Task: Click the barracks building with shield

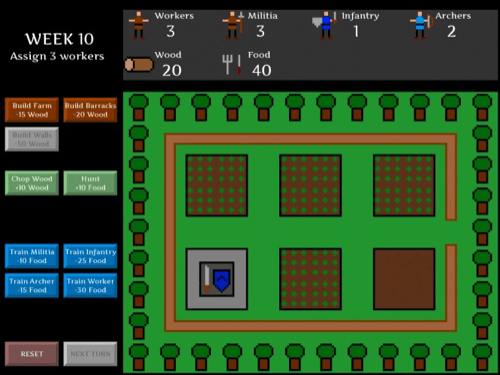Action: click(x=217, y=279)
